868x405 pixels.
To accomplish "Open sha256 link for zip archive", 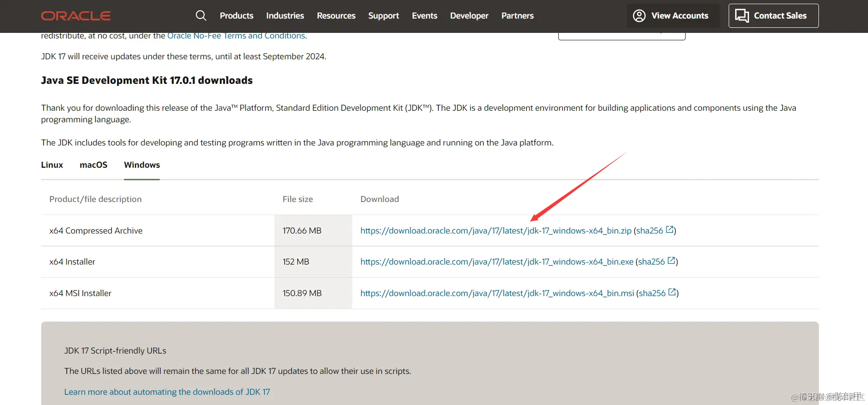I will coord(649,231).
